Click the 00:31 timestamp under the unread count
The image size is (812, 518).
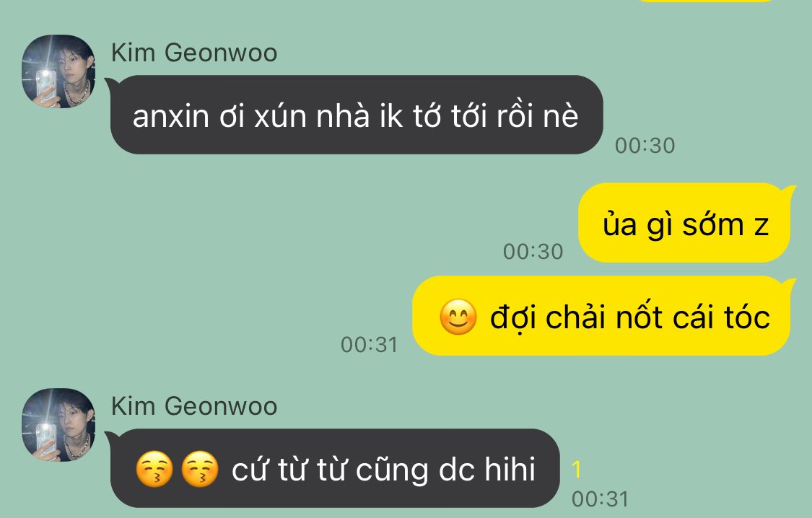(x=601, y=499)
